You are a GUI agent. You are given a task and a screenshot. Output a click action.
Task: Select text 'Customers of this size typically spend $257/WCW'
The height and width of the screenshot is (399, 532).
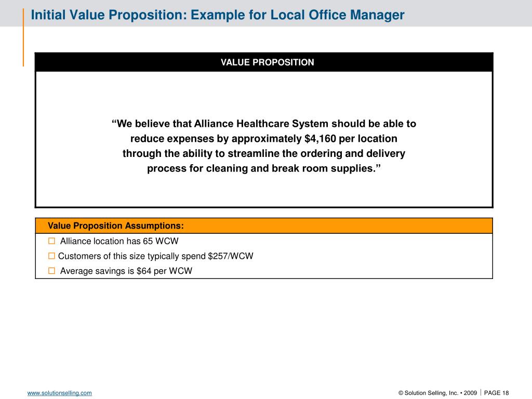[x=156, y=256]
